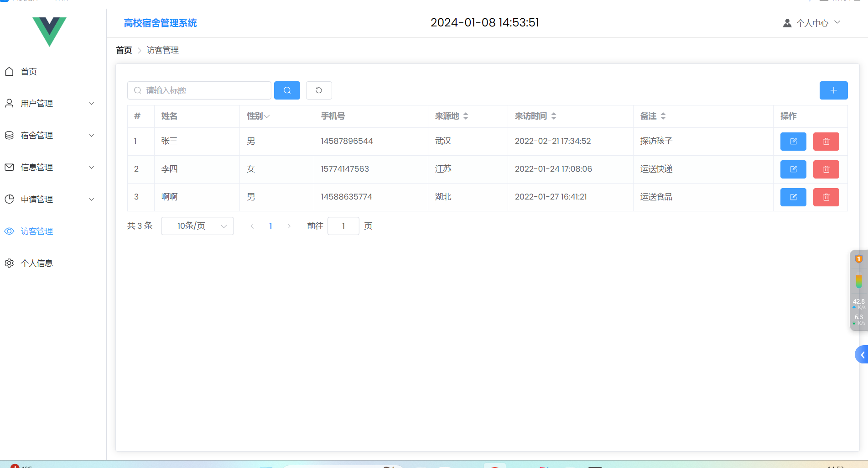Click the person avatar icon in header
The width and height of the screenshot is (868, 468).
click(787, 23)
